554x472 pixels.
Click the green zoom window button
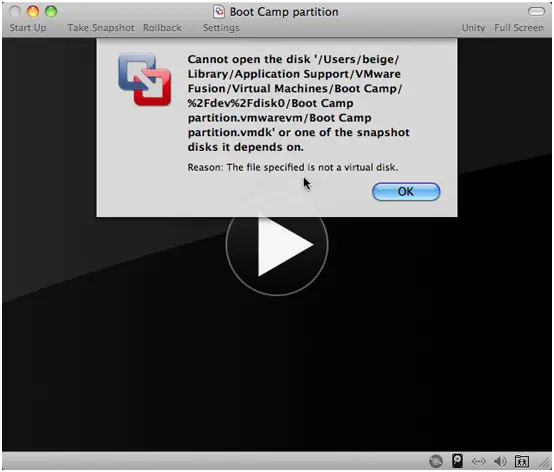tap(51, 12)
